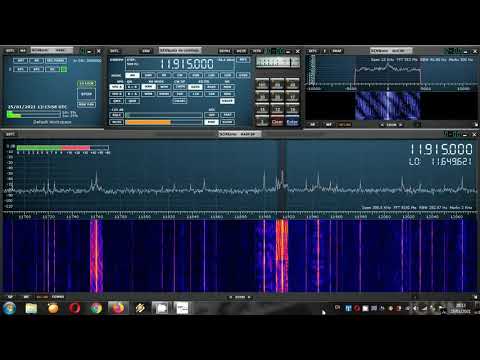The width and height of the screenshot is (480, 360).
Task: Select the CW mode button
Action: (x=180, y=75)
